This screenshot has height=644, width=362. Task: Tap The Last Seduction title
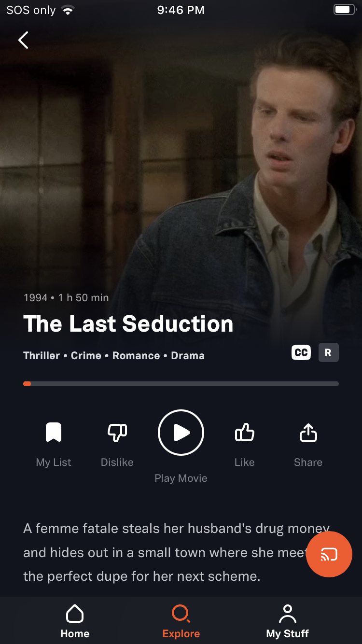pos(128,323)
